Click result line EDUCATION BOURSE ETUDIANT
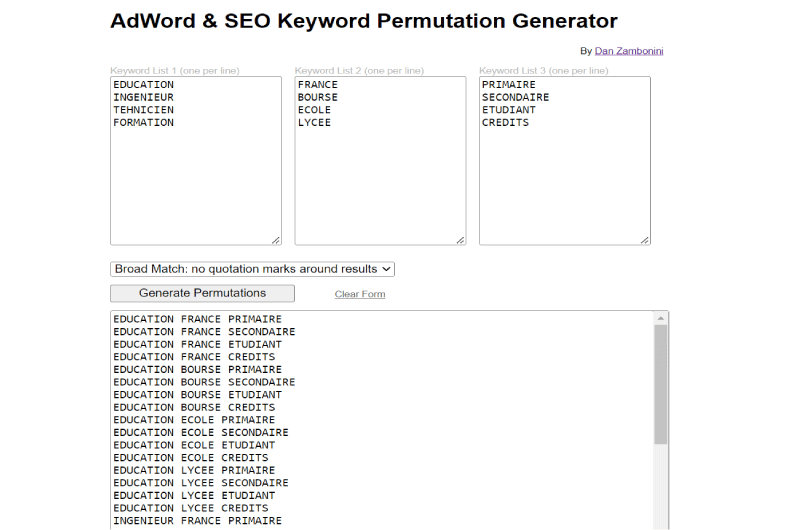Viewport: 800px width, 530px height. 197,395
